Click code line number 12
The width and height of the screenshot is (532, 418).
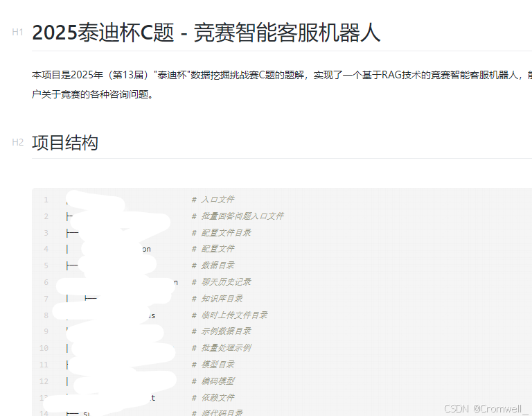[x=44, y=381]
